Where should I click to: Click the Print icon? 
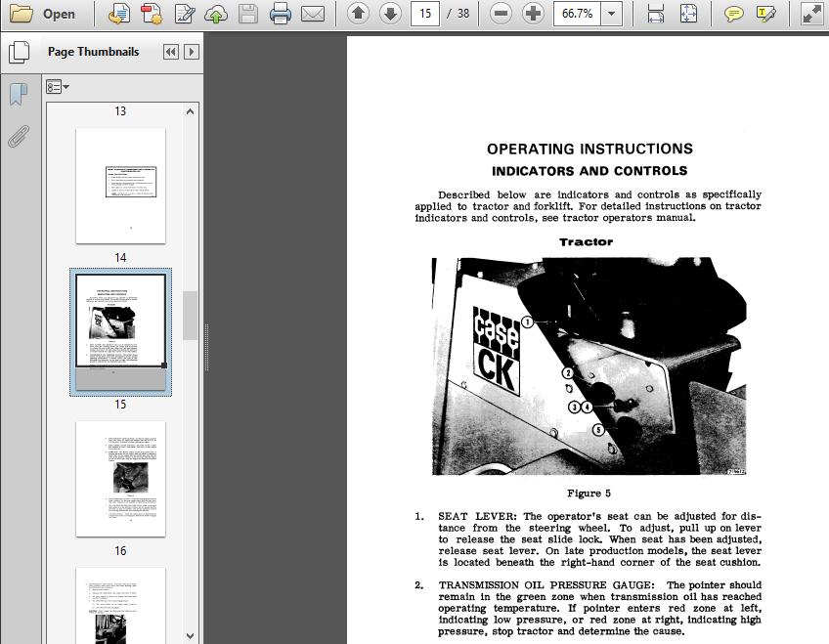(281, 14)
